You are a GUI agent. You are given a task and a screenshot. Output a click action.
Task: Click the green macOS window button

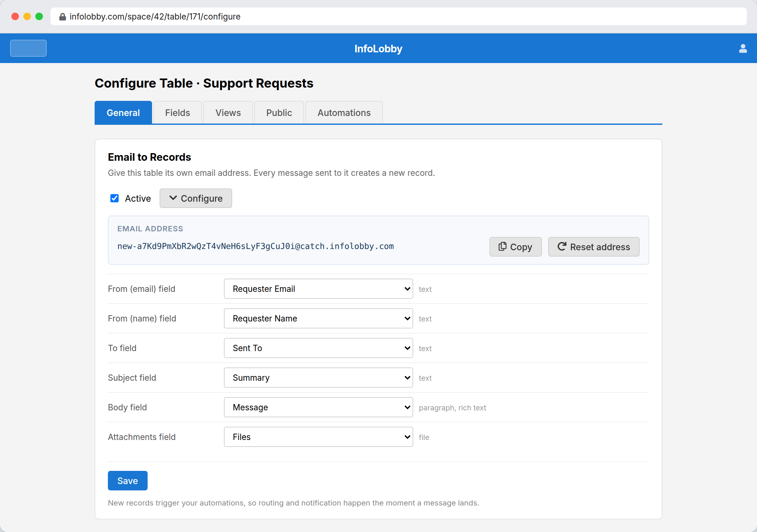(39, 16)
